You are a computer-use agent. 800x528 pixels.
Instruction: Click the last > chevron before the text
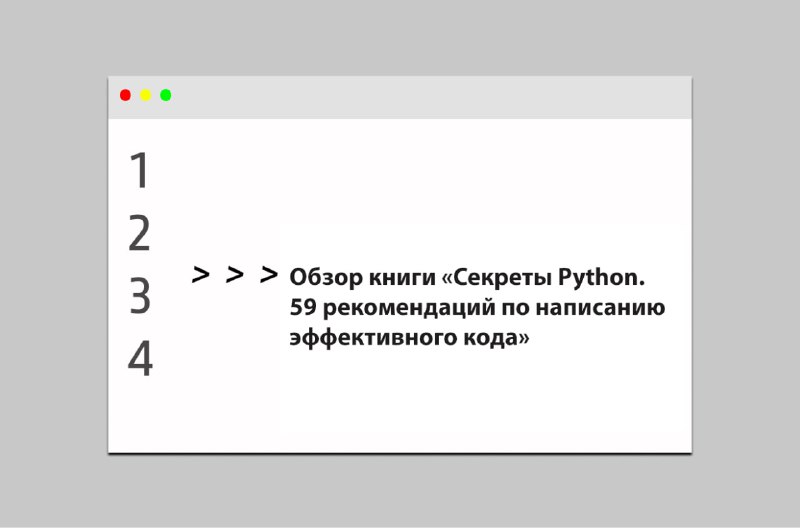269,274
